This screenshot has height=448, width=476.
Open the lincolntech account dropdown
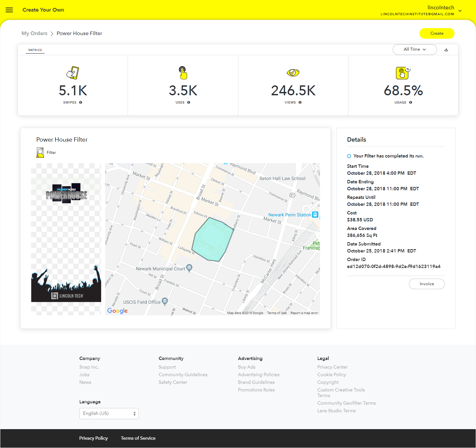460,11
